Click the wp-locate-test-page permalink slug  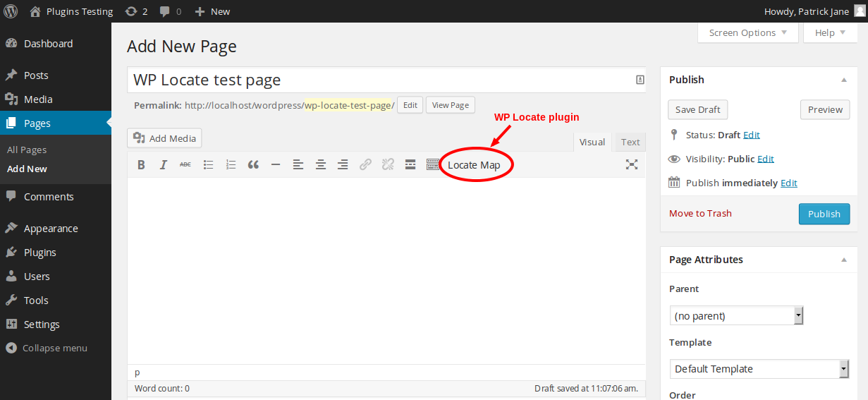click(x=348, y=105)
